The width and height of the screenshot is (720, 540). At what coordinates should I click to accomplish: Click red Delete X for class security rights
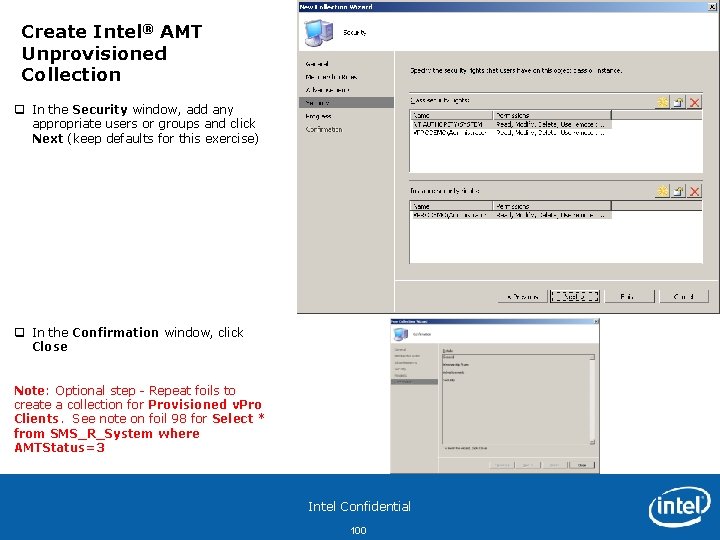point(694,102)
